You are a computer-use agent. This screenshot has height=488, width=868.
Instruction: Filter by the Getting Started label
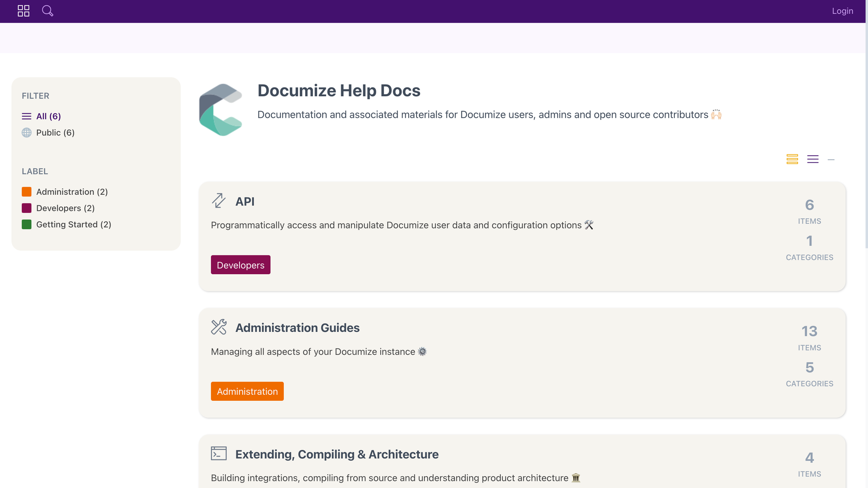(x=74, y=225)
